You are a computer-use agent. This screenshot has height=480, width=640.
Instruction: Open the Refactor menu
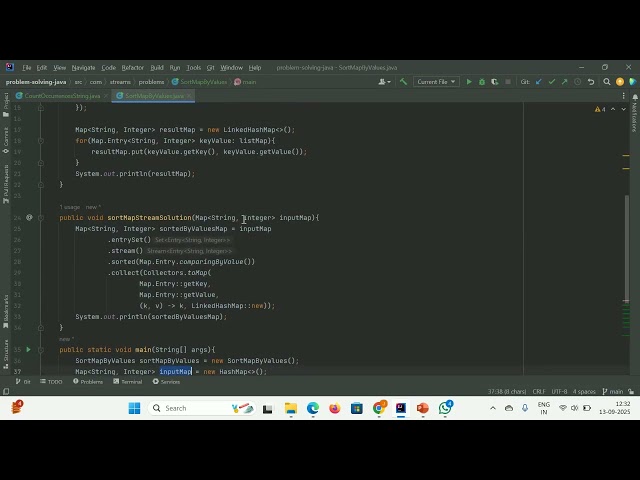pyautogui.click(x=133, y=68)
